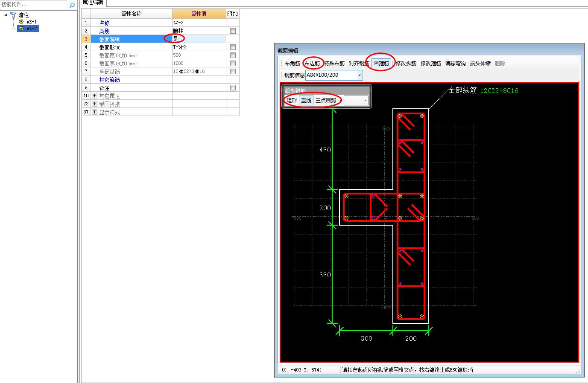This screenshot has width=588, height=383.
Task: Select the 对齐钢筋 toolbar command
Action: click(x=359, y=64)
